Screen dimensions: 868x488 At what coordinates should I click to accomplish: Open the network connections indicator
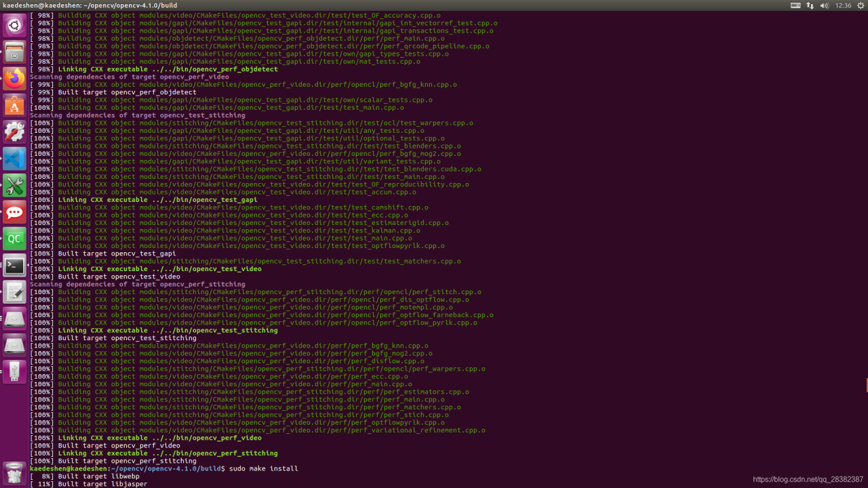click(810, 5)
